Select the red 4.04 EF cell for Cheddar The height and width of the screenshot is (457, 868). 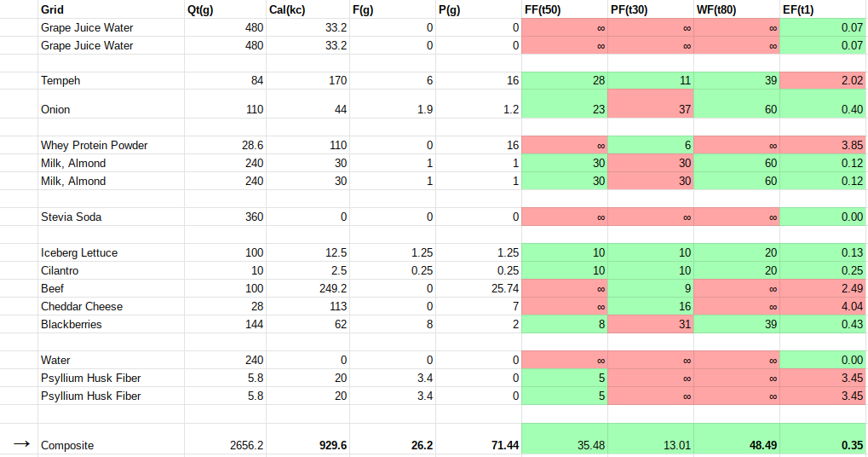[x=823, y=307]
